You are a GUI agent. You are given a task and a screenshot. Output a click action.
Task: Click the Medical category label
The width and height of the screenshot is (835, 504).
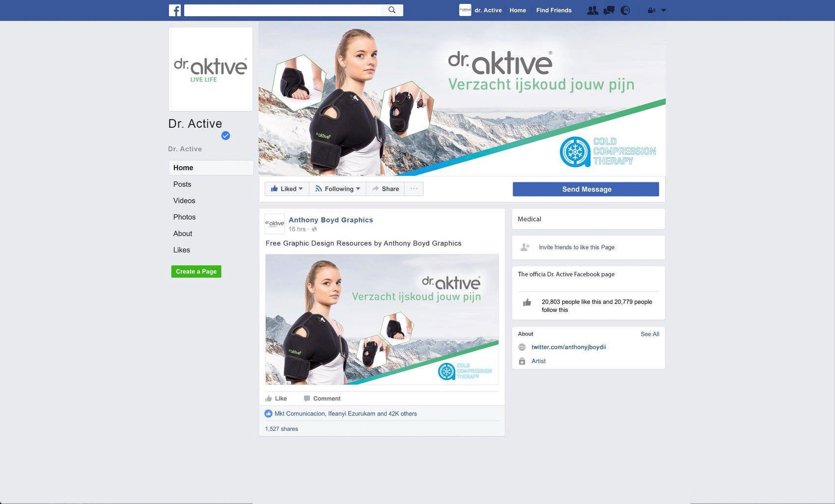[529, 219]
